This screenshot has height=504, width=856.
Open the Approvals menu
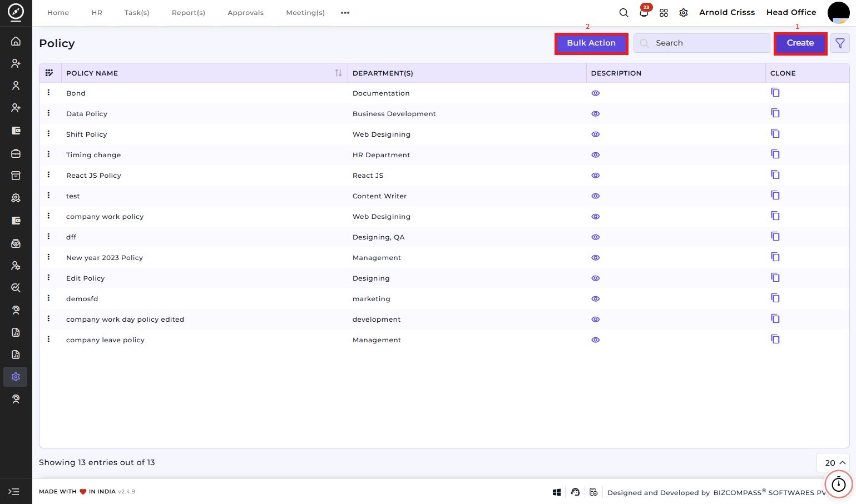pos(245,13)
